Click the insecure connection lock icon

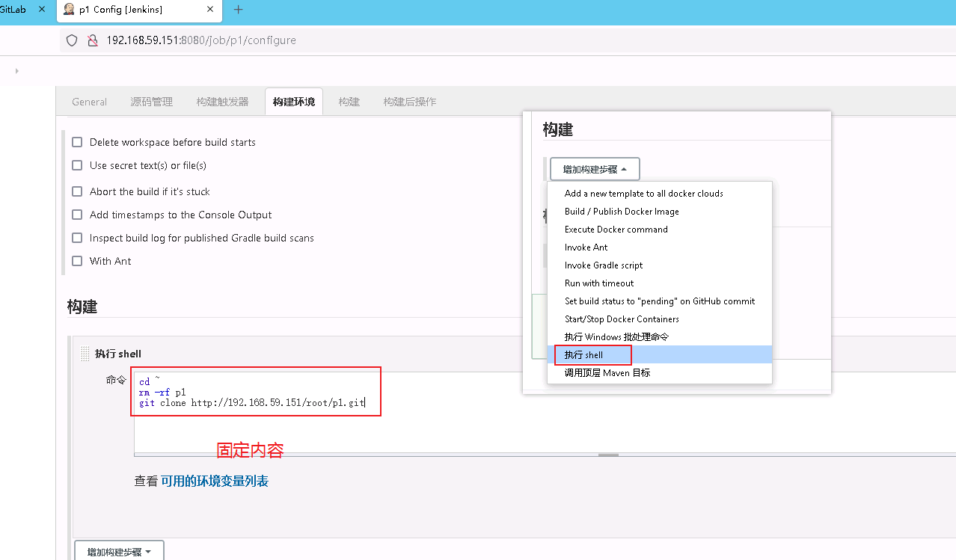tap(92, 40)
